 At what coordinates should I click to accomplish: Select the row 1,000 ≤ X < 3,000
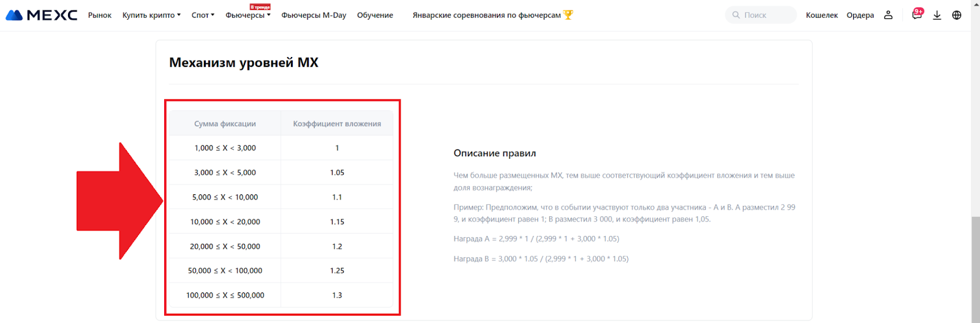coord(281,148)
